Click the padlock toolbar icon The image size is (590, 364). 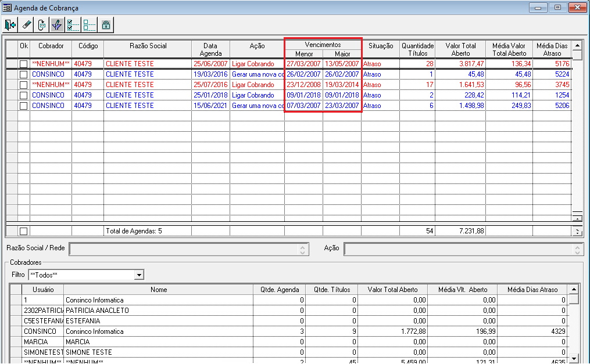pyautogui.click(x=106, y=25)
